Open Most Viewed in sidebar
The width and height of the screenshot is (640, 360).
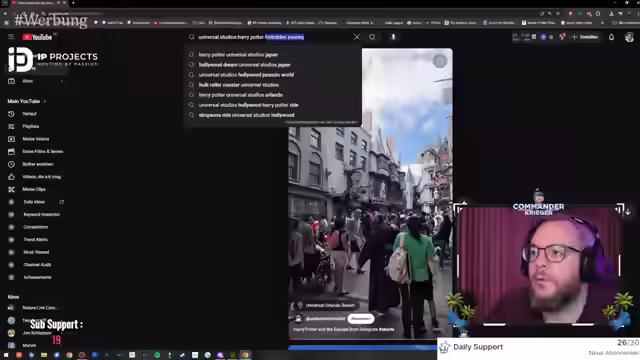coord(35,252)
